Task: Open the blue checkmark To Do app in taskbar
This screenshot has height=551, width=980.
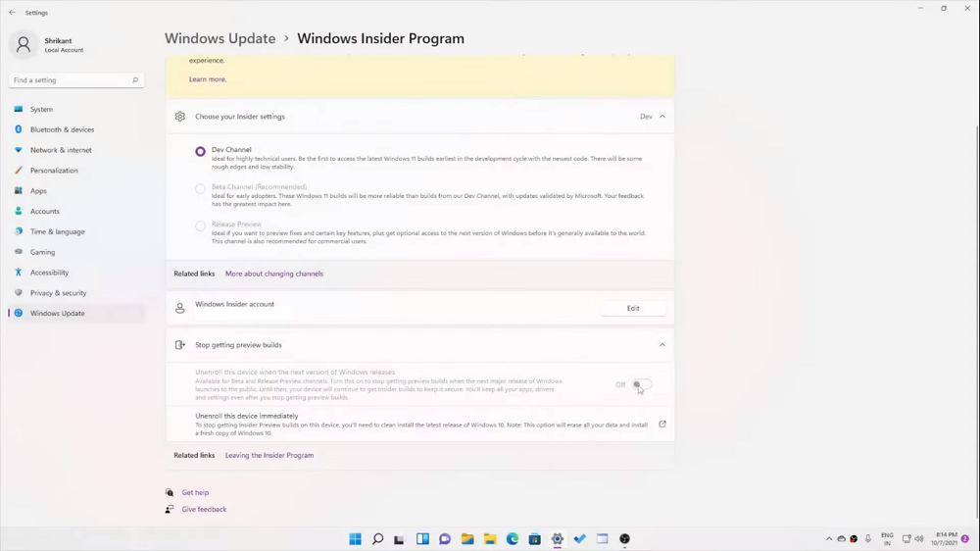Action: click(x=580, y=539)
